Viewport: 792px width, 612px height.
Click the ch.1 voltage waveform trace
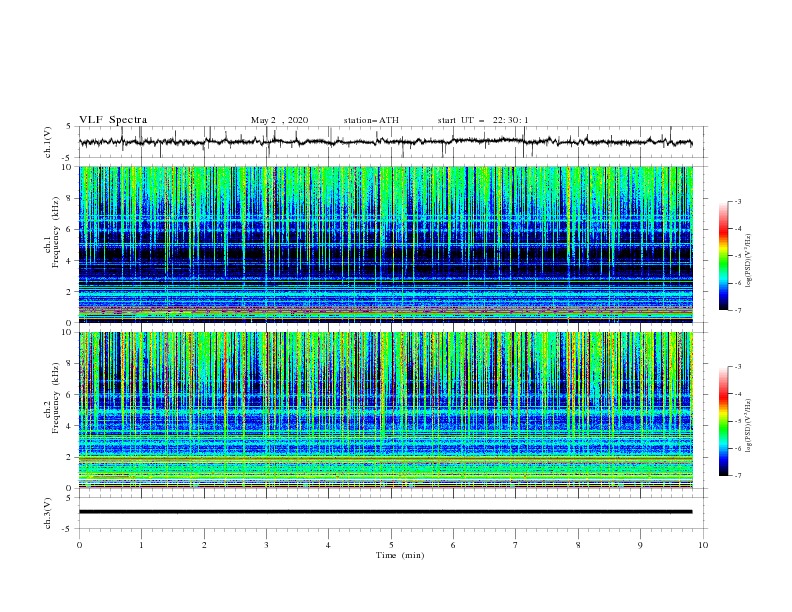point(385,142)
